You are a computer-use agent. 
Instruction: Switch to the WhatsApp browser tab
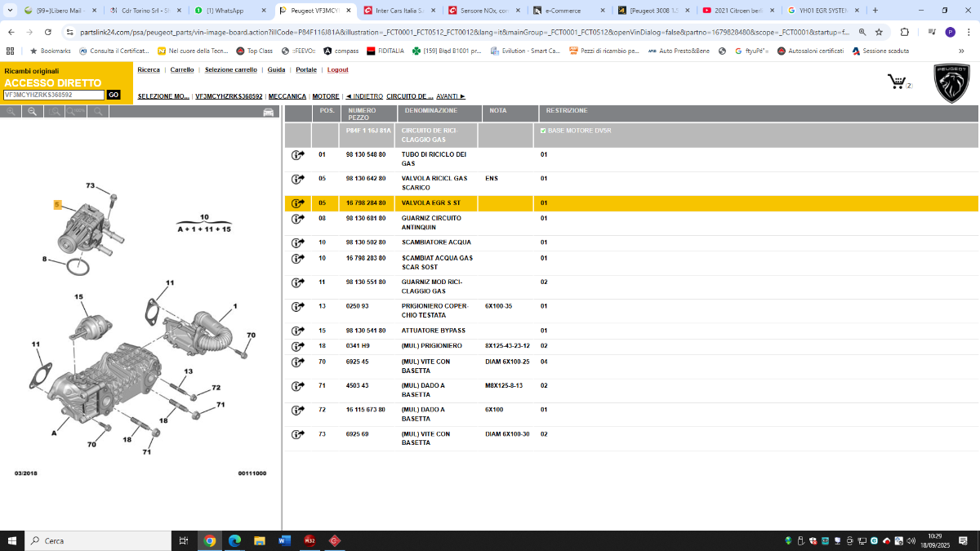point(229,11)
